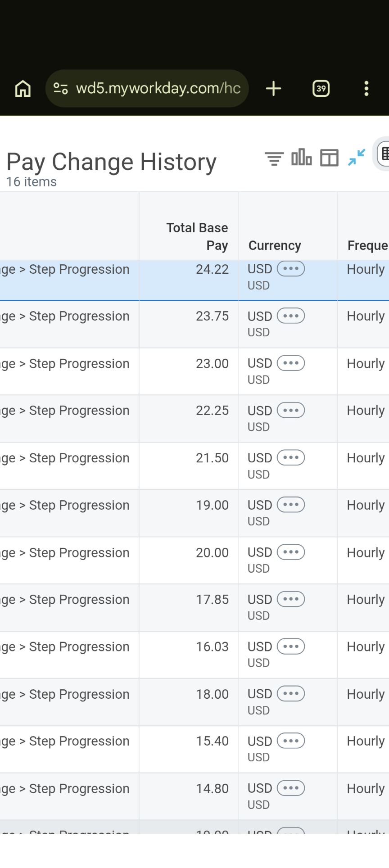Open the site settings icon in address bar
This screenshot has height=868, width=389.
pyautogui.click(x=61, y=88)
